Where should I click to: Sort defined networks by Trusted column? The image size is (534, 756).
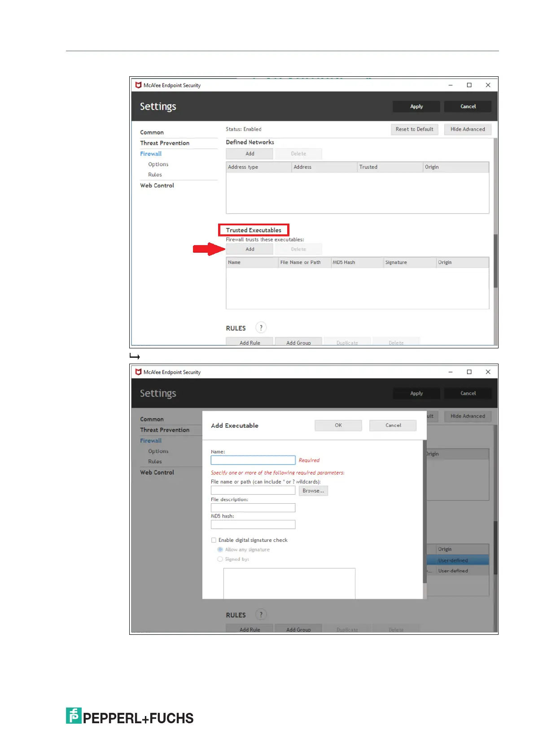coord(390,167)
